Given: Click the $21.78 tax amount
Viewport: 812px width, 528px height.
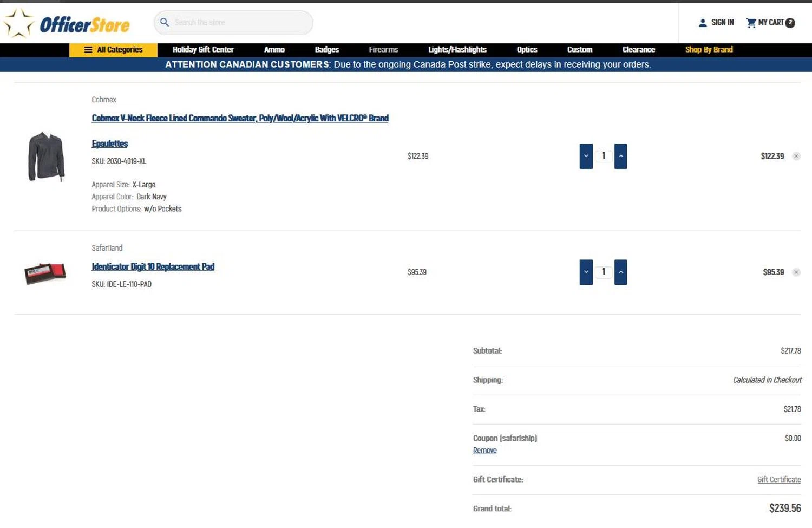Looking at the screenshot, I should point(793,409).
